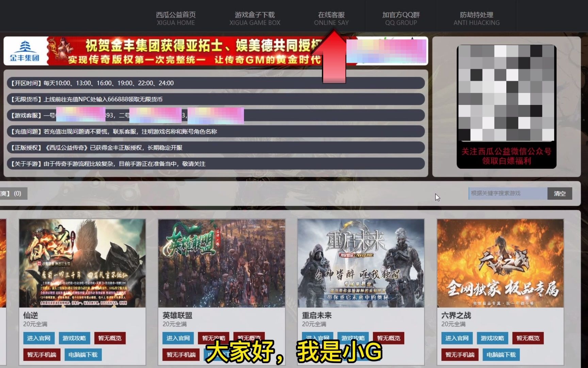This screenshot has height=368, width=588.
Task: Click 暂无手机端 under 英雄联盟
Action: [x=181, y=355]
